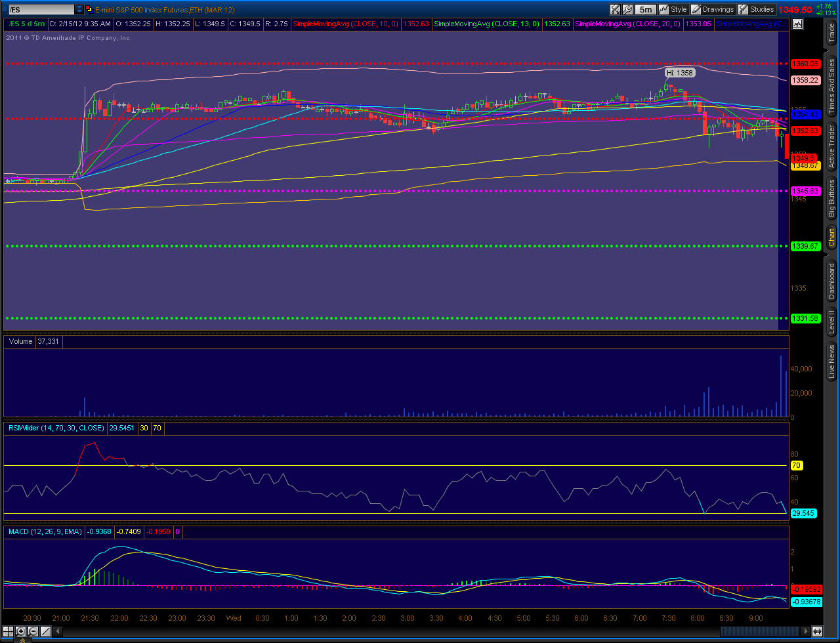Viewport: 840px width, 643px height.
Task: Click the 1331.58 green price level tag
Action: (805, 318)
